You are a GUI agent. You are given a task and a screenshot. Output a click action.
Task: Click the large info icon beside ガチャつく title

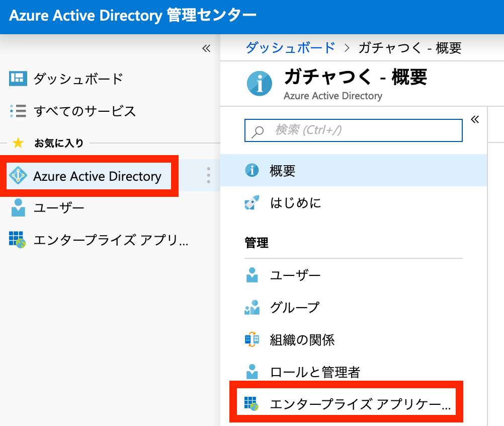[x=260, y=83]
